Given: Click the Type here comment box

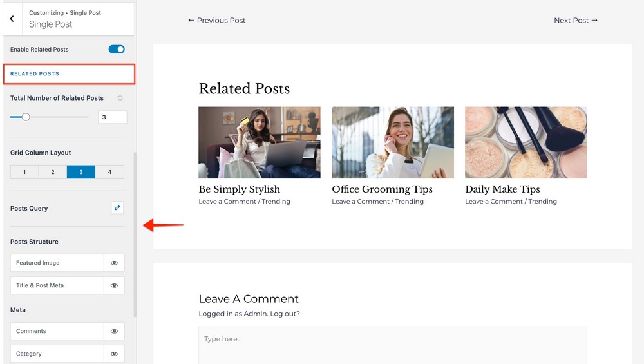Looking at the screenshot, I should point(393,345).
